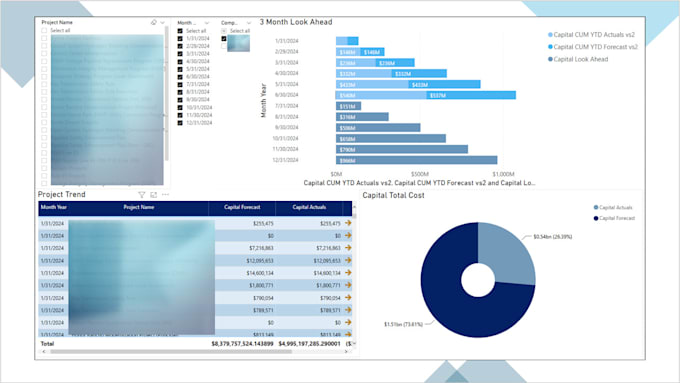Uncheck 6/30/2024 in Month slicer
This screenshot has height=383, width=680.
(x=180, y=77)
